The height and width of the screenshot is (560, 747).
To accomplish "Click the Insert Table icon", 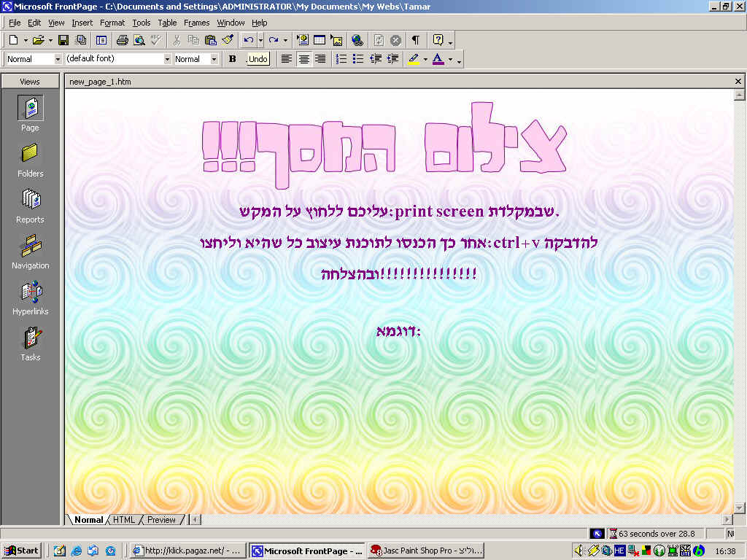I will [x=320, y=40].
